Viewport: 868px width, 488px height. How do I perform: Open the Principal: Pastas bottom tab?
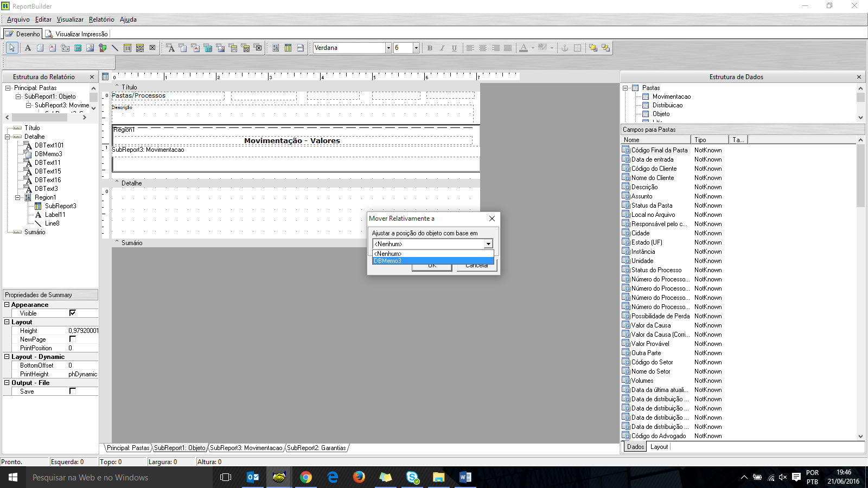pyautogui.click(x=127, y=448)
